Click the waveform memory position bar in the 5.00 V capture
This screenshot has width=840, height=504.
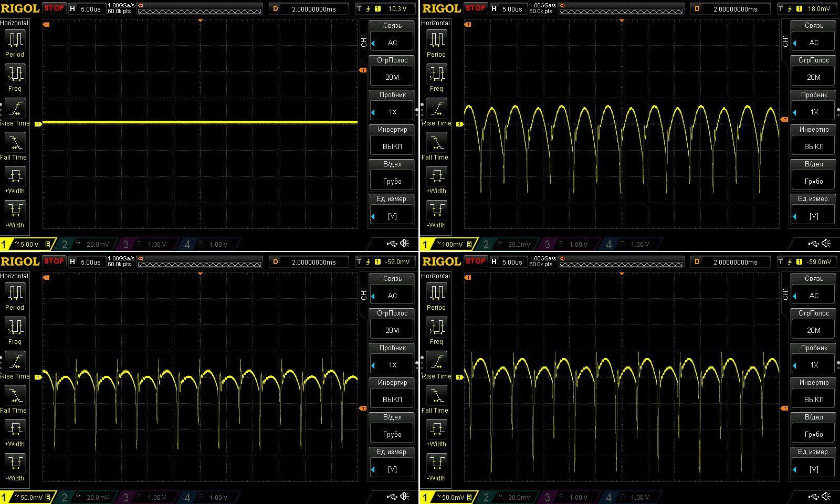199,9
